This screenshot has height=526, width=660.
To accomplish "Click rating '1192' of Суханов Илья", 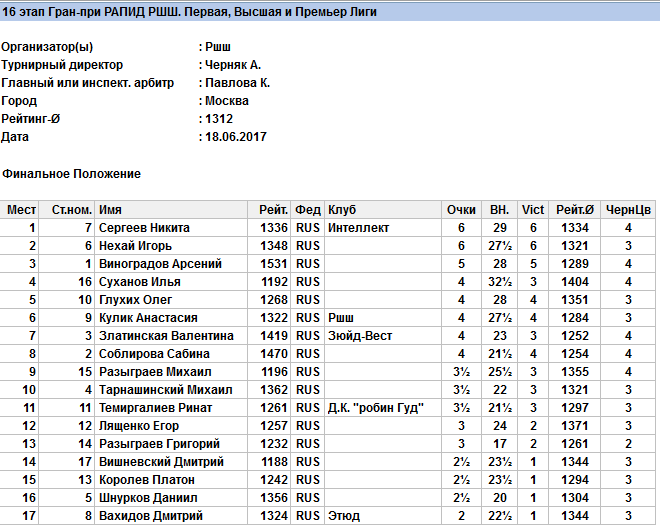I will point(274,282).
